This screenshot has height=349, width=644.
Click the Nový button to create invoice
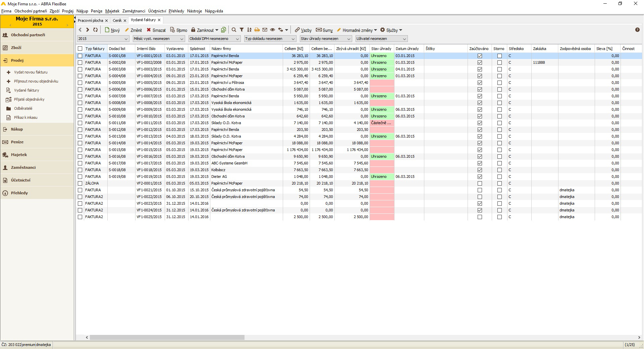click(112, 30)
